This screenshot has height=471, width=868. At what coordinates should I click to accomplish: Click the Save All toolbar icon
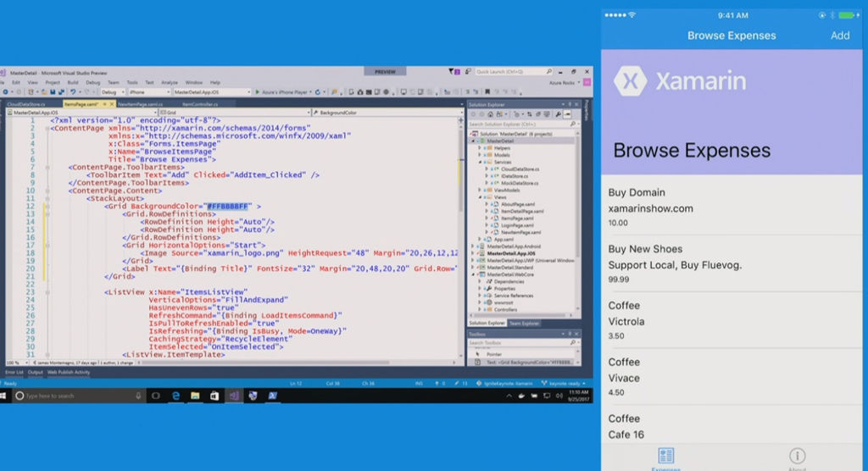tap(61, 91)
